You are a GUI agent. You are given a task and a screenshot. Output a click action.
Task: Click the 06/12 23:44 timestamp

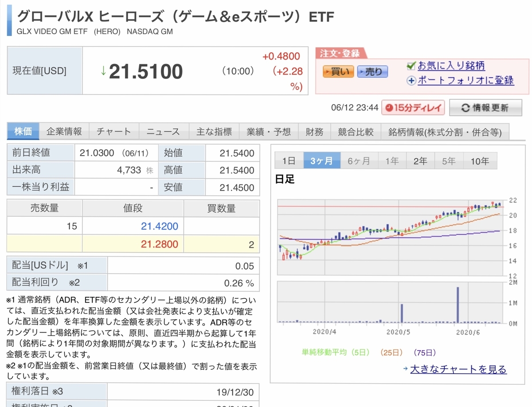click(355, 108)
